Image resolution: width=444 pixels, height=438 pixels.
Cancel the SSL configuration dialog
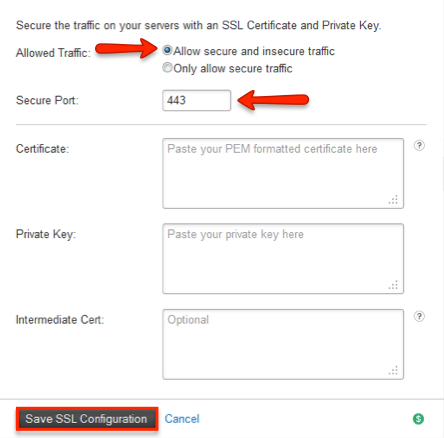tap(182, 419)
